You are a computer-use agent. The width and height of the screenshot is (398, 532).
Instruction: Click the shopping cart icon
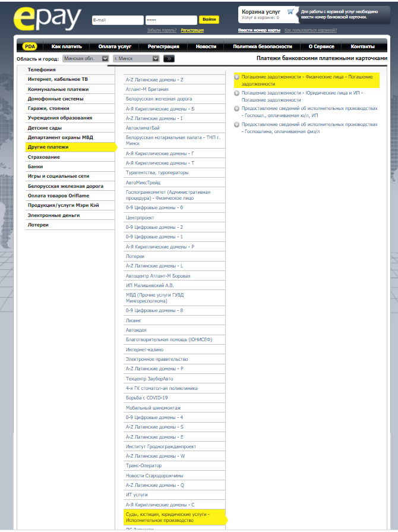click(290, 12)
